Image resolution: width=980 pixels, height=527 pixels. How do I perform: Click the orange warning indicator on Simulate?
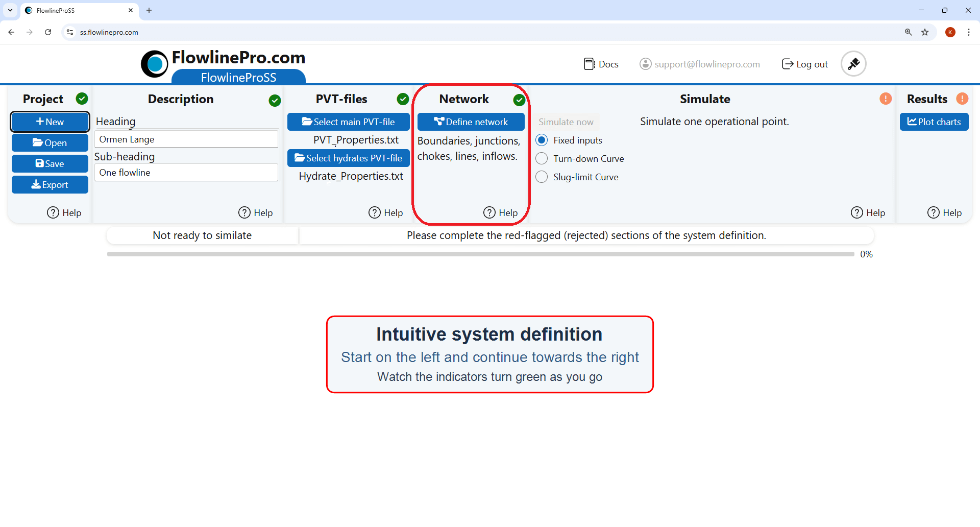(x=886, y=99)
